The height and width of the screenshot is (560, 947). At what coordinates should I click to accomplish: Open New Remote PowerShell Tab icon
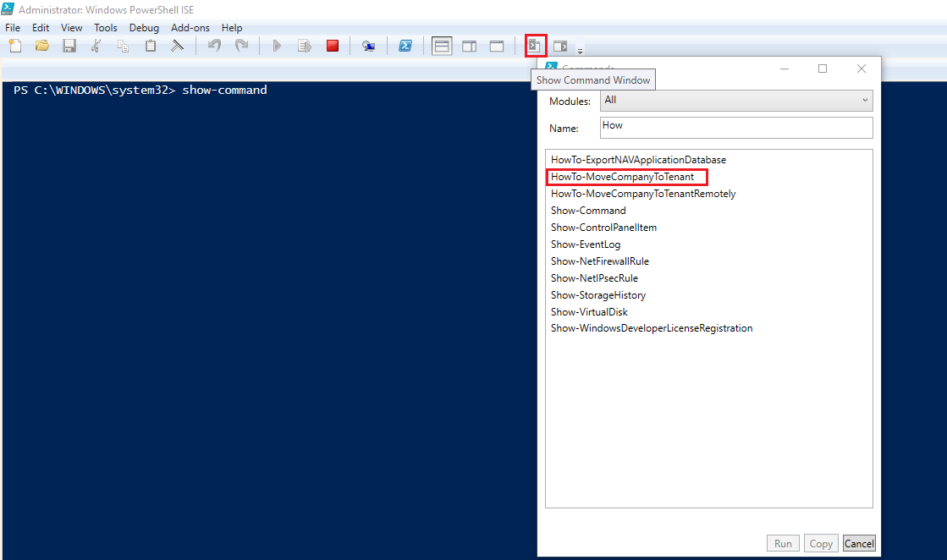[x=368, y=46]
